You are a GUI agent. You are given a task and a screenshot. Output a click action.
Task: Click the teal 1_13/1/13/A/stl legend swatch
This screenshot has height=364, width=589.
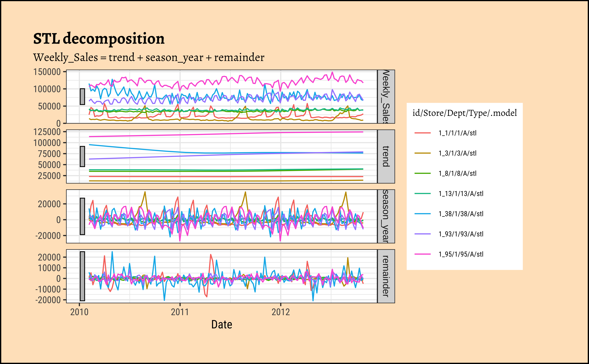pos(422,194)
